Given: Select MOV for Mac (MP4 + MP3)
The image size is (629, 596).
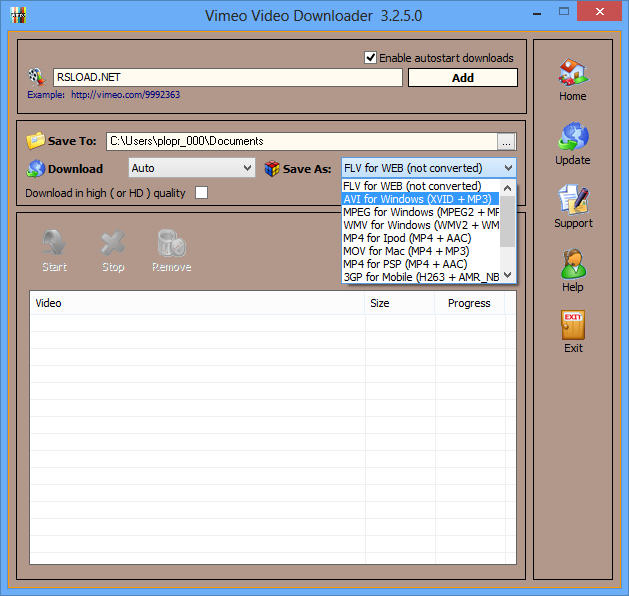Looking at the screenshot, I should pyautogui.click(x=420, y=251).
